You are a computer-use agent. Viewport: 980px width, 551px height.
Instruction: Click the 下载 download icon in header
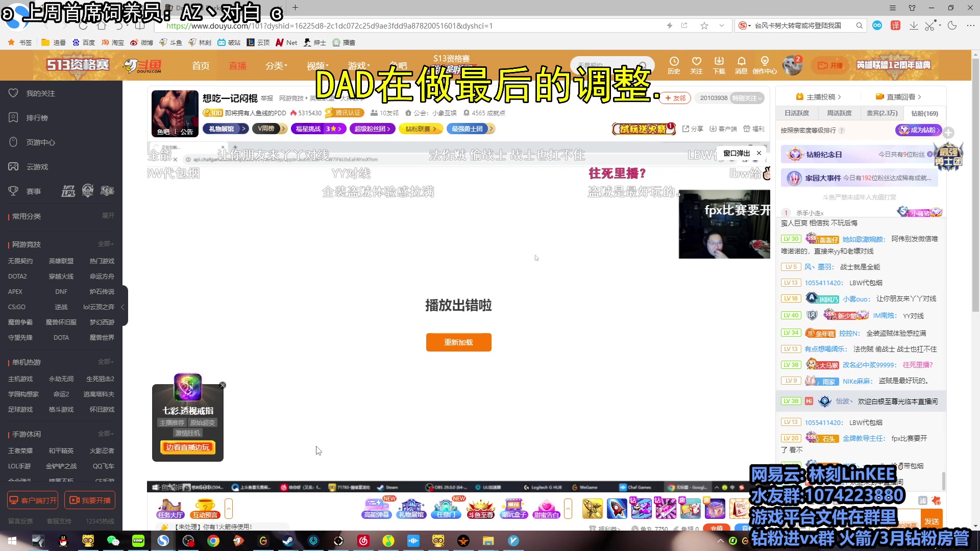pyautogui.click(x=719, y=65)
